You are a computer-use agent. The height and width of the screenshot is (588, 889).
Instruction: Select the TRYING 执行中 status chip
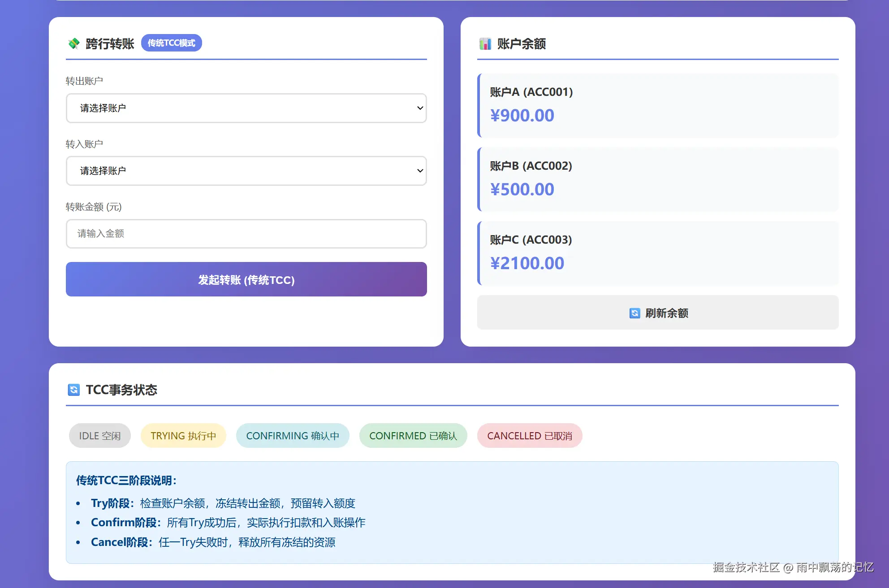click(183, 436)
